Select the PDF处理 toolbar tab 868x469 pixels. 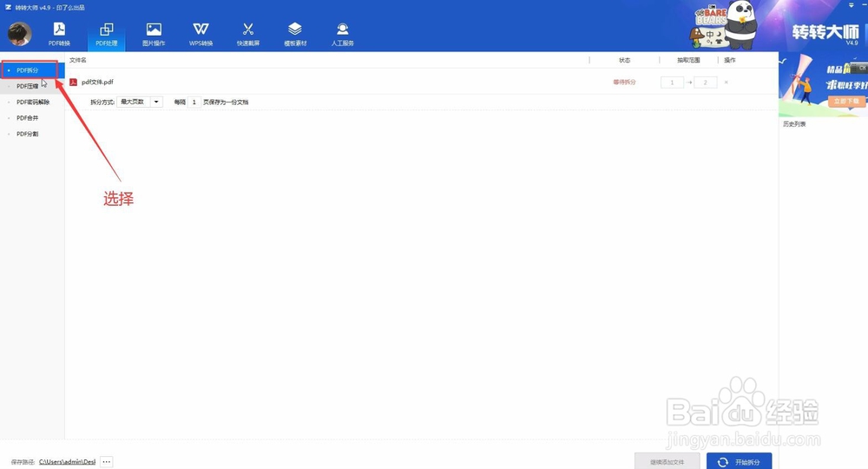pos(106,34)
